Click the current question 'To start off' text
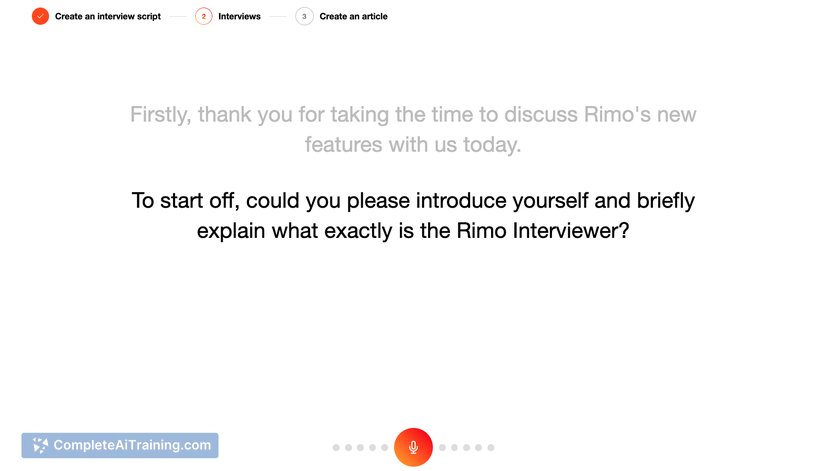This screenshot has width=820, height=471. 413,215
